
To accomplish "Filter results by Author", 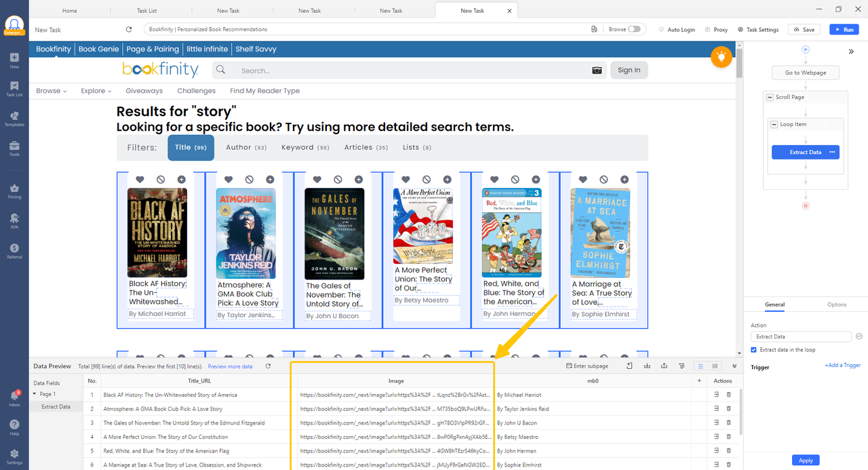I will (x=246, y=147).
